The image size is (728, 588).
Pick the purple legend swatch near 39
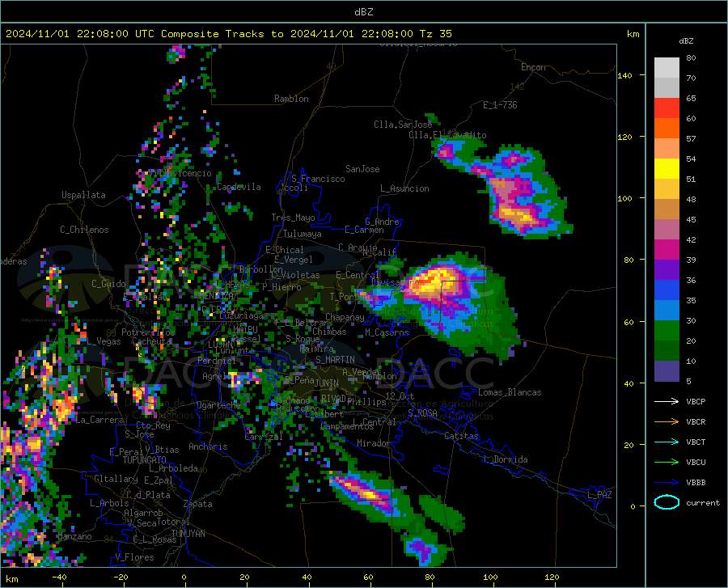[x=667, y=270]
